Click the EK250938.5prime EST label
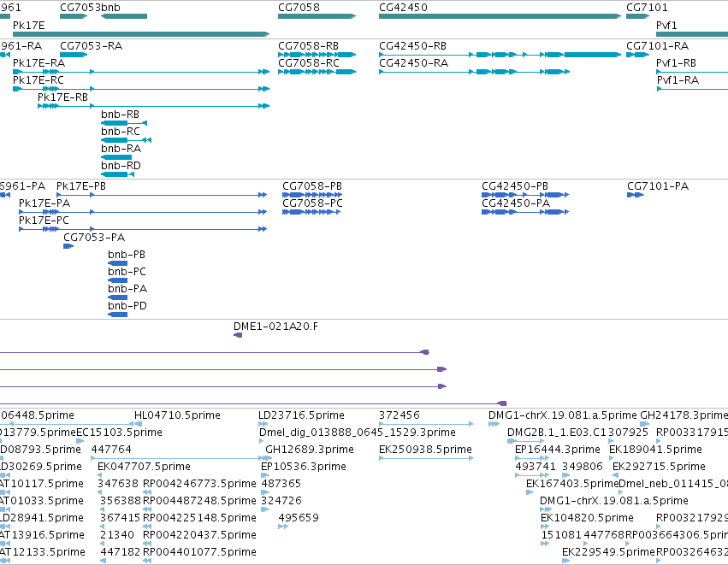This screenshot has height=565, width=728. coord(425,450)
